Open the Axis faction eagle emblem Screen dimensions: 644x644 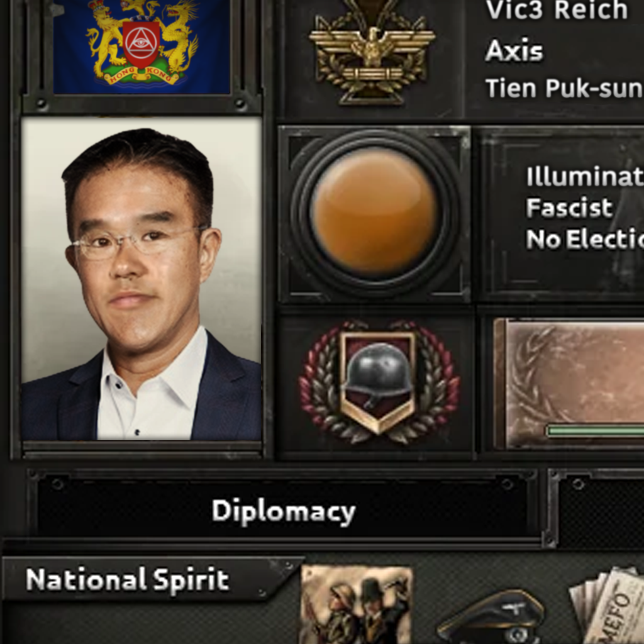(x=372, y=52)
